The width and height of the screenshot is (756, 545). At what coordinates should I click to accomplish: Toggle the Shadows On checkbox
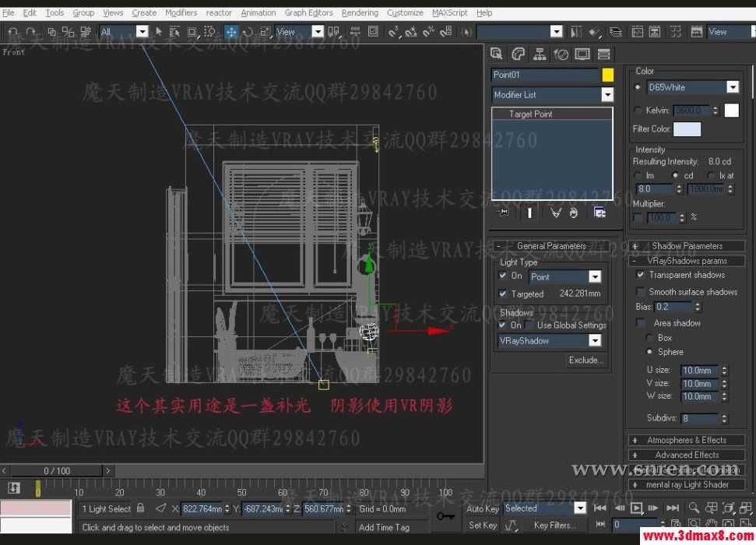point(503,325)
